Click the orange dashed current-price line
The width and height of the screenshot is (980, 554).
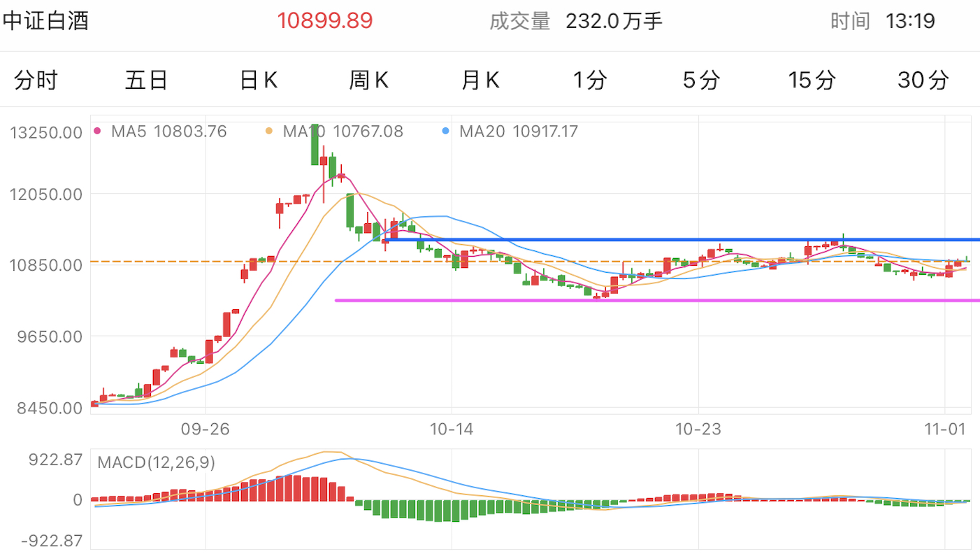click(x=531, y=262)
